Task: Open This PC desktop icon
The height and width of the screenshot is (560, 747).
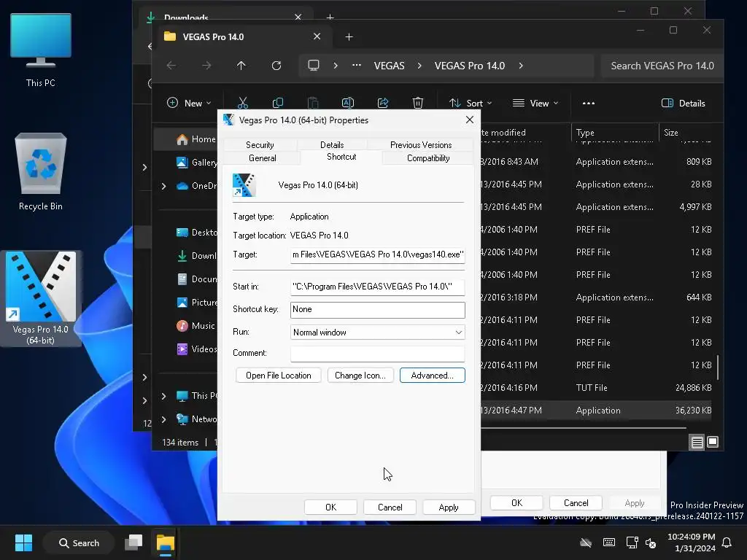Action: point(41,50)
